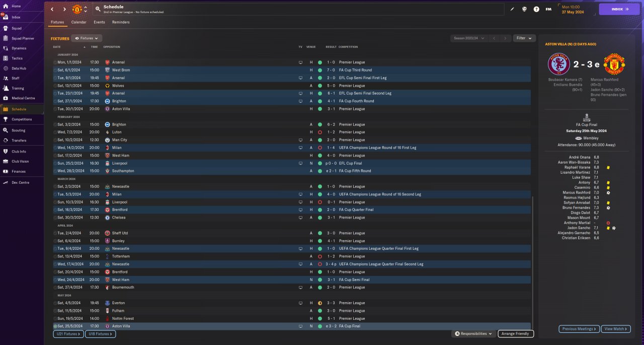Open the help question mark icon
Screen dimensions: 644x345
tap(536, 9)
